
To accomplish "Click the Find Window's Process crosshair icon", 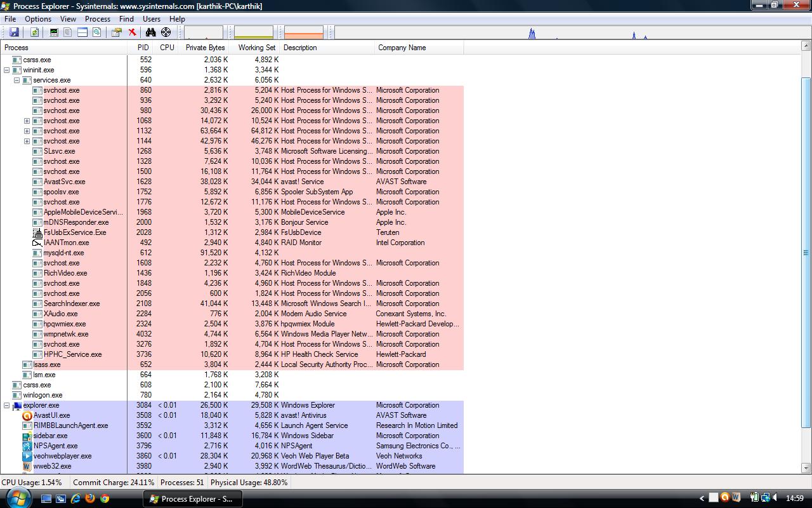I will pyautogui.click(x=166, y=32).
